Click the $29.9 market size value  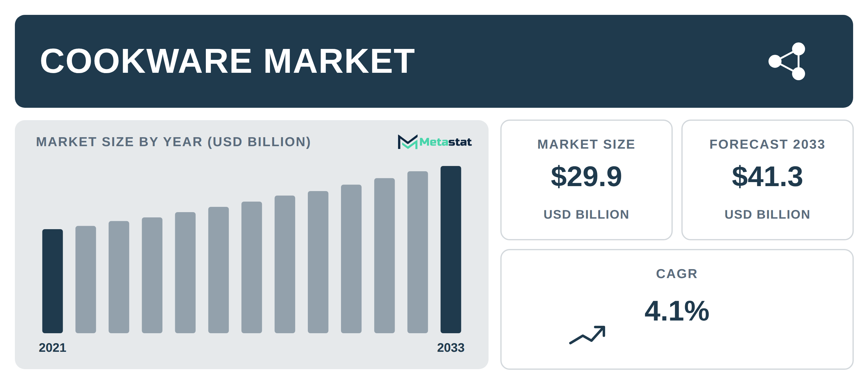(586, 176)
